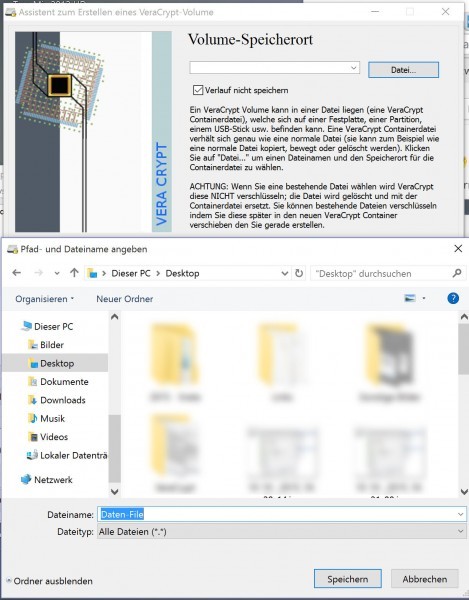Click file list scroll-down arrow
The image size is (469, 600).
click(464, 491)
